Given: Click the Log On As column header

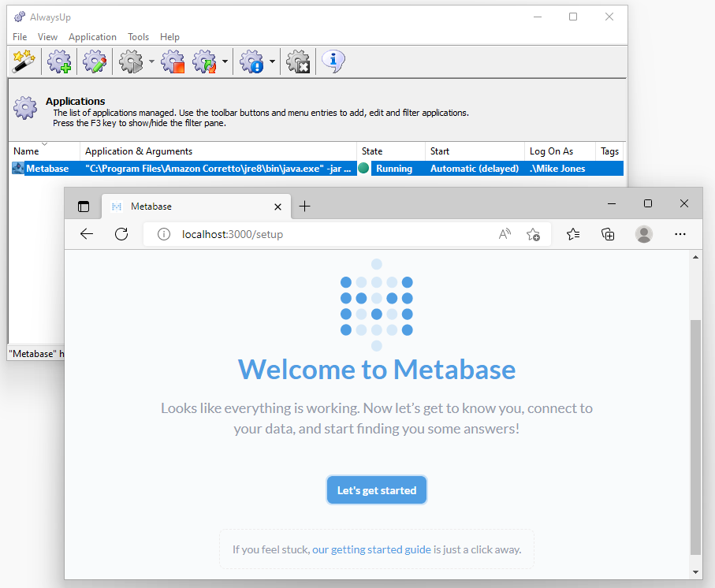Looking at the screenshot, I should pyautogui.click(x=560, y=151).
